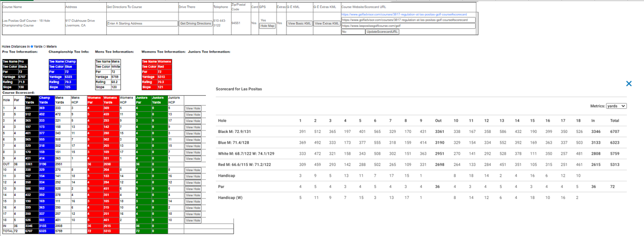644x236 pixels.
Task: Click the Champ tee rating '70.3' cell
Action: click(70, 81)
